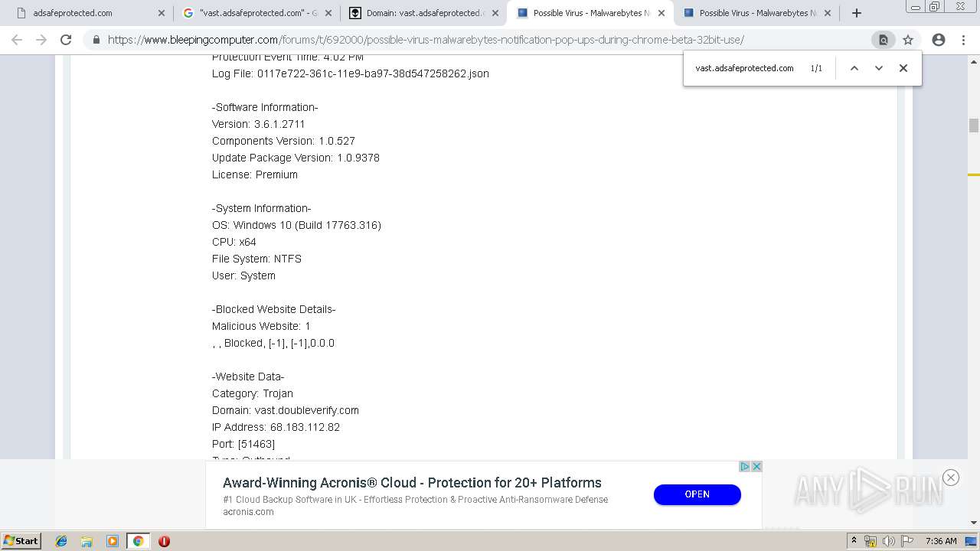
Task: Click the Log File json name line
Action: [x=351, y=73]
